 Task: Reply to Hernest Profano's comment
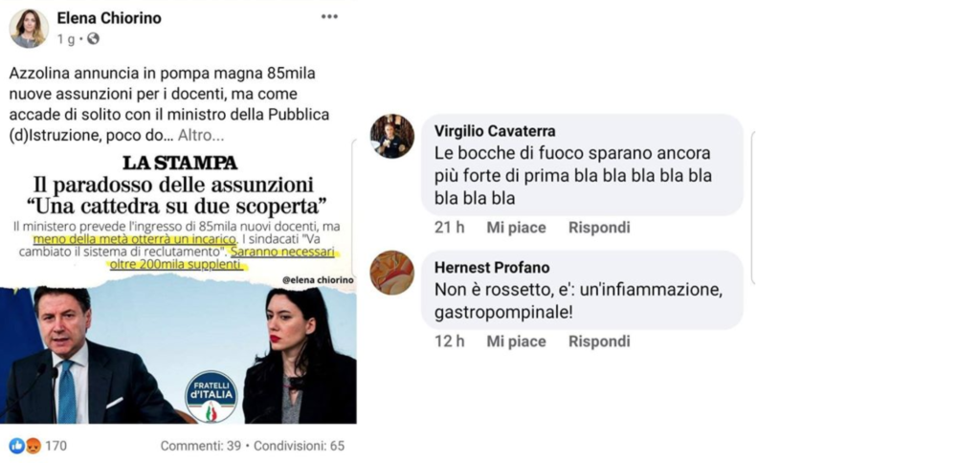click(x=599, y=342)
